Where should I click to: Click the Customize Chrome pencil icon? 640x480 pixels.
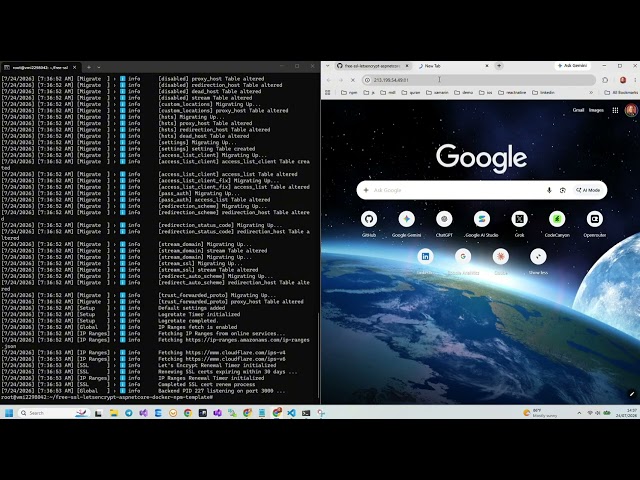coord(631,394)
